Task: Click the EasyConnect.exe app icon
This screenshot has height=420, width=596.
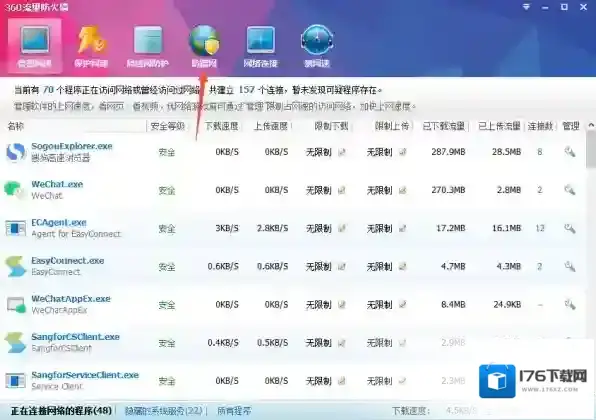Action: [16, 266]
